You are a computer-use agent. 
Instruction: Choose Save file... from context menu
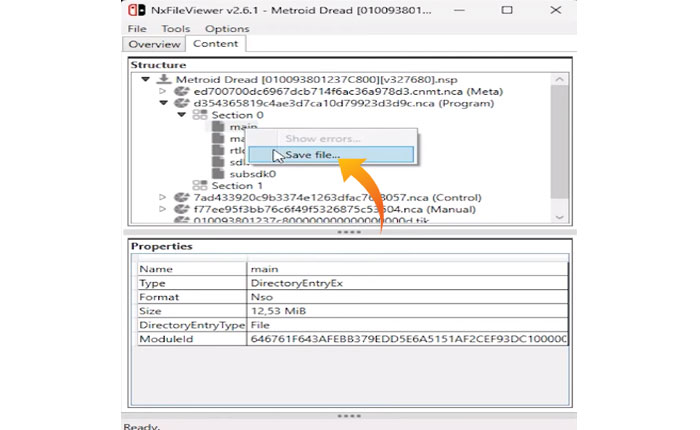click(x=312, y=155)
